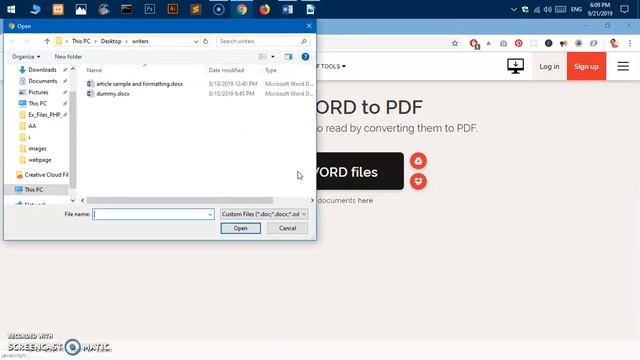
Task: Click the File name input field
Action: 153,214
